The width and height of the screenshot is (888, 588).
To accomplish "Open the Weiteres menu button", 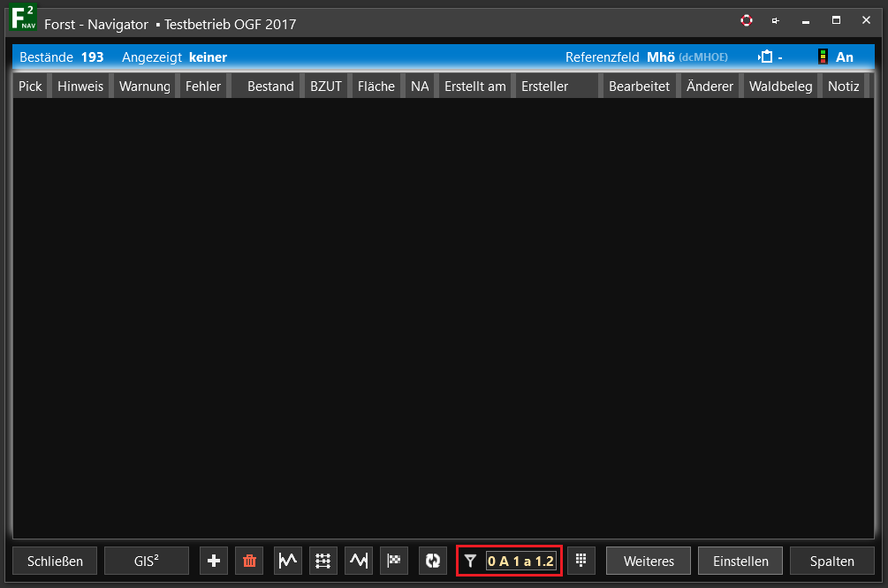I will tap(649, 561).
